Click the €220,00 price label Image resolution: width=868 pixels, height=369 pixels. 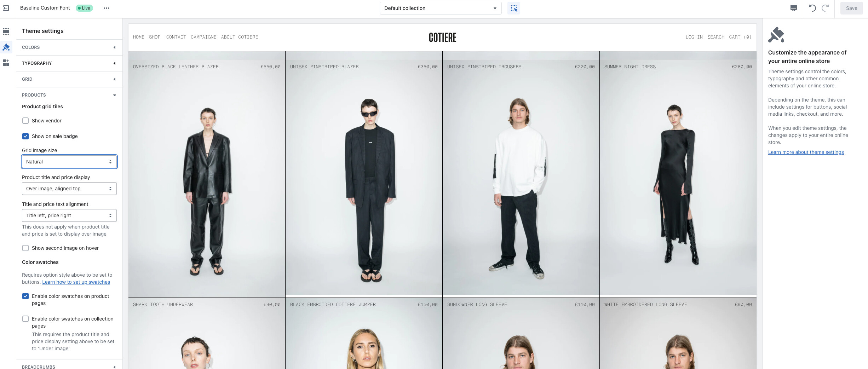585,67
